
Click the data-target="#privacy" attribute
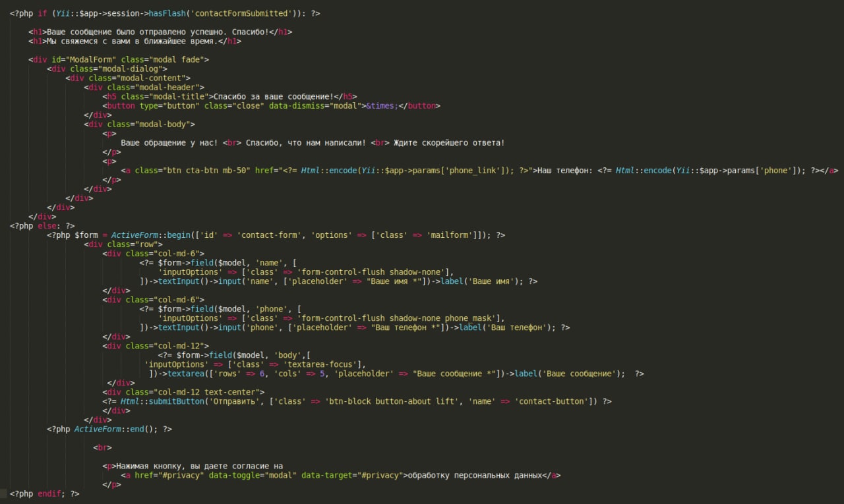(x=353, y=475)
